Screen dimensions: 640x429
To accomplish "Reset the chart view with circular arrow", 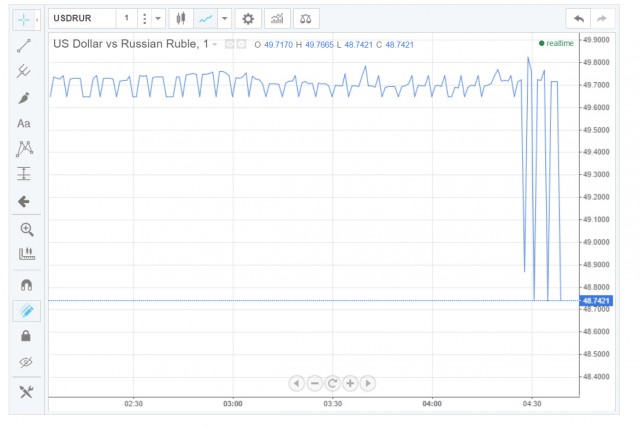I will 332,383.
